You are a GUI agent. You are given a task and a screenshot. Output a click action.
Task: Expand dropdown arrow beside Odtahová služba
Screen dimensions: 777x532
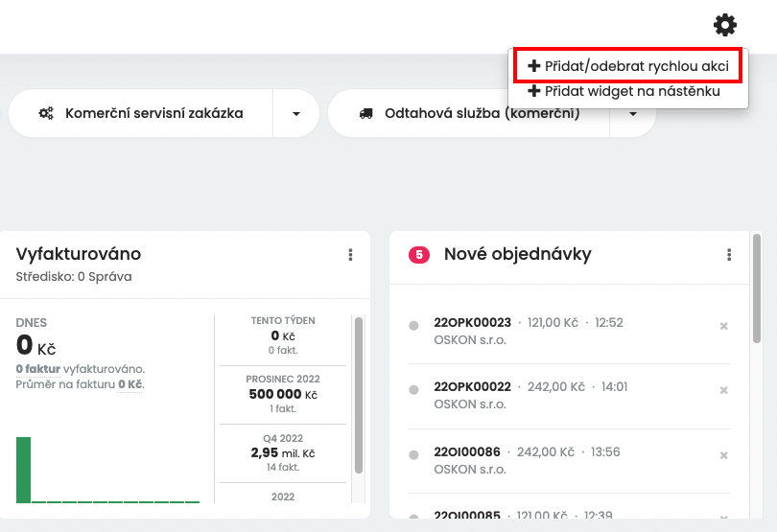point(633,114)
